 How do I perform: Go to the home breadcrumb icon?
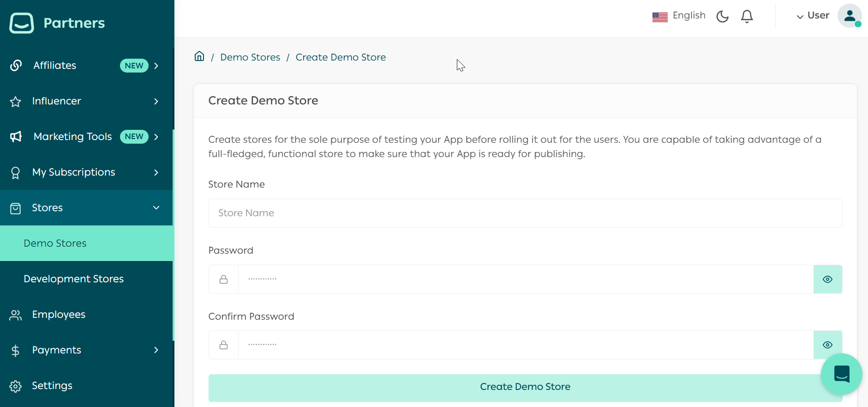tap(199, 56)
